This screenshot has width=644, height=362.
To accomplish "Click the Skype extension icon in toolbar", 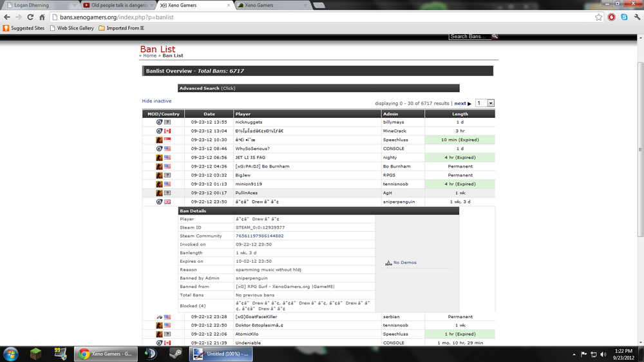I will (x=624, y=17).
